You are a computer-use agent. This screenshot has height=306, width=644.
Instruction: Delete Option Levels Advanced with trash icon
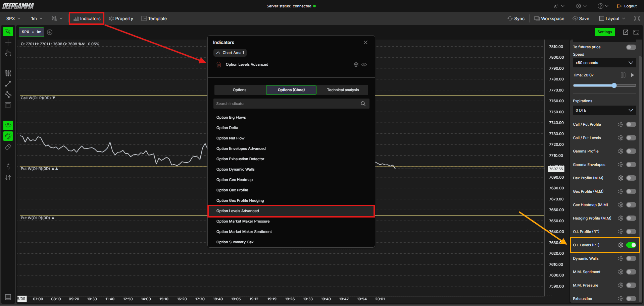(219, 65)
